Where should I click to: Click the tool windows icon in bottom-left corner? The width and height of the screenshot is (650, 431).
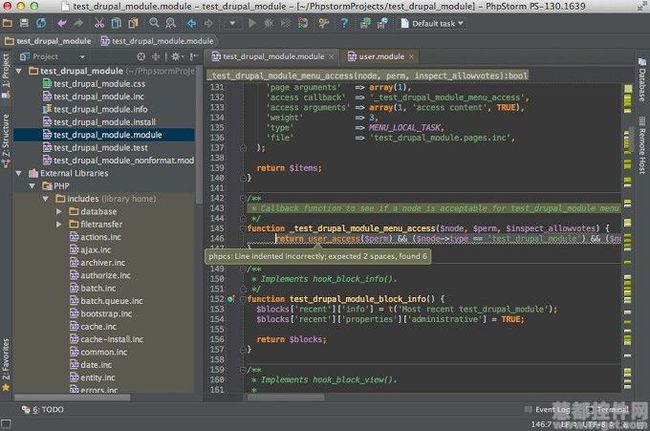pos(6,424)
